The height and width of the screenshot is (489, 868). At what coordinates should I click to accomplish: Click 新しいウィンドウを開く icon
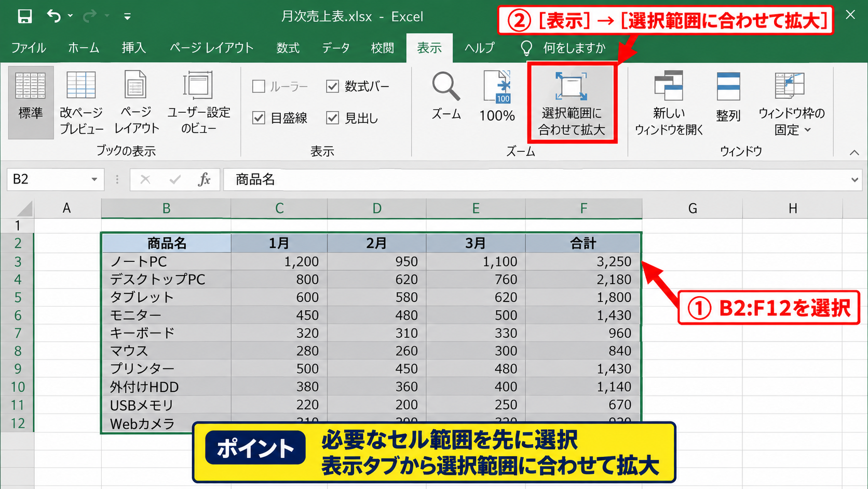tap(669, 103)
